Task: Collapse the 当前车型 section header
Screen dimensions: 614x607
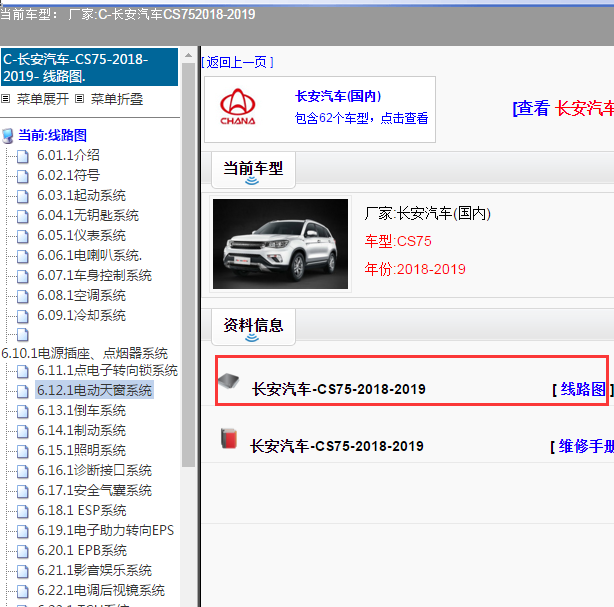Action: [x=253, y=170]
